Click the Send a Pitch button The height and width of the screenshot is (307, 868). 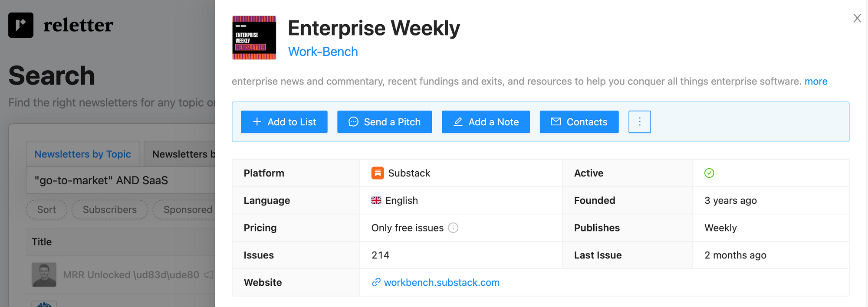(x=385, y=122)
